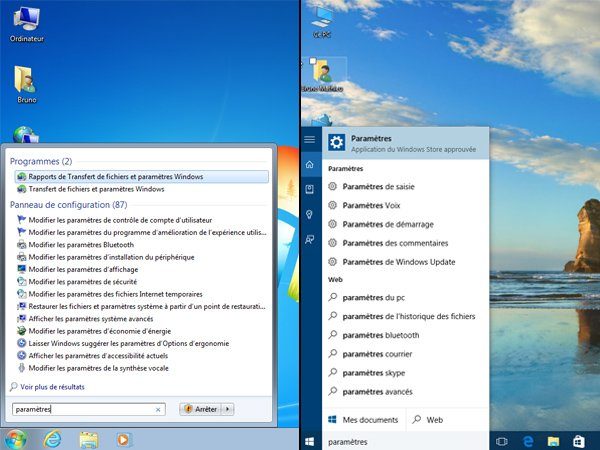This screenshot has height=450, width=600.
Task: Open Bruno user folder on Windows 7 desktop
Action: 26,84
